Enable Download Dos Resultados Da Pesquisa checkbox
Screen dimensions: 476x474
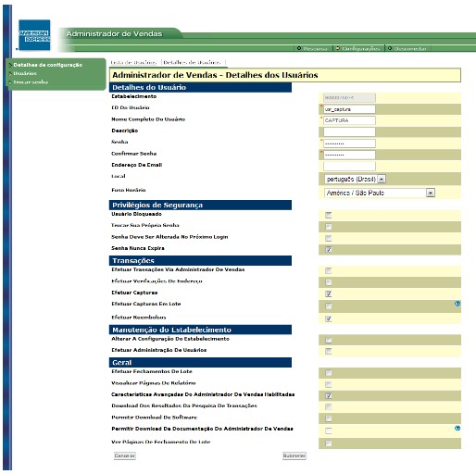[x=329, y=407]
